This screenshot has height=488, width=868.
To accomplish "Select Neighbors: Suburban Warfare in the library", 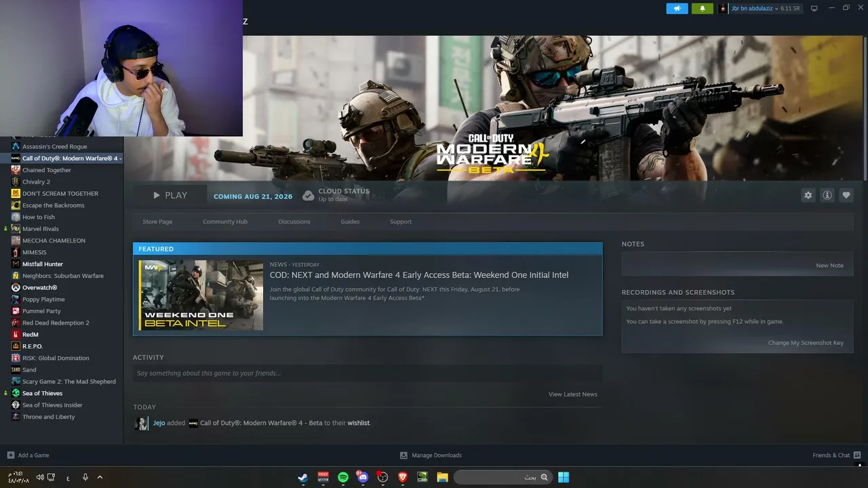I will coord(62,276).
